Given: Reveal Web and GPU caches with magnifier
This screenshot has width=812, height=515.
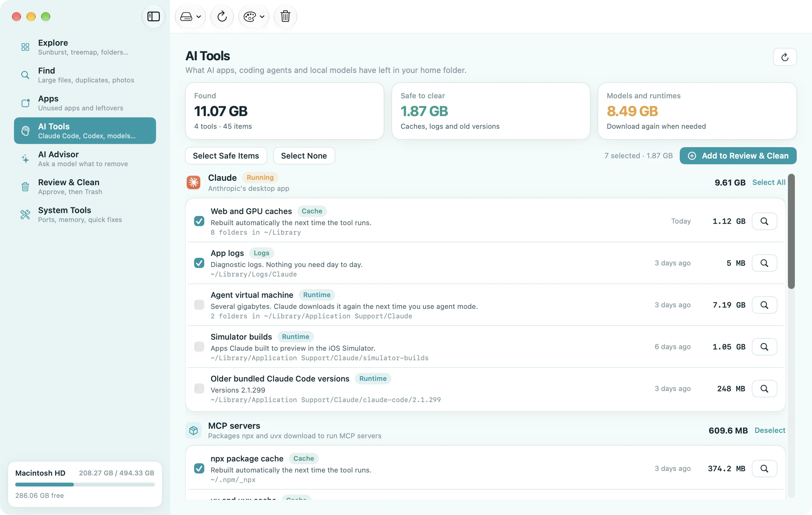Looking at the screenshot, I should pyautogui.click(x=764, y=221).
